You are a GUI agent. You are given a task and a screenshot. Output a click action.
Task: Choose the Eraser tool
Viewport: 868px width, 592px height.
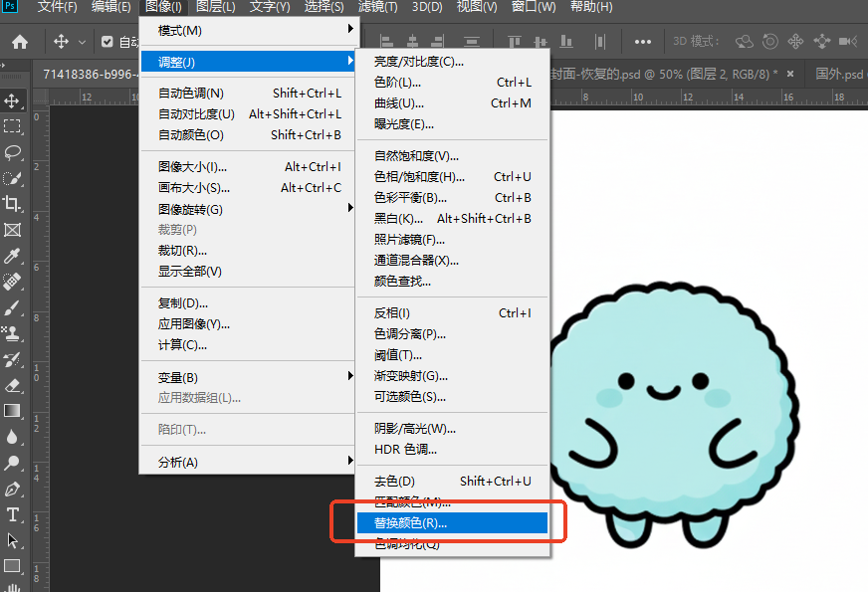[x=13, y=385]
